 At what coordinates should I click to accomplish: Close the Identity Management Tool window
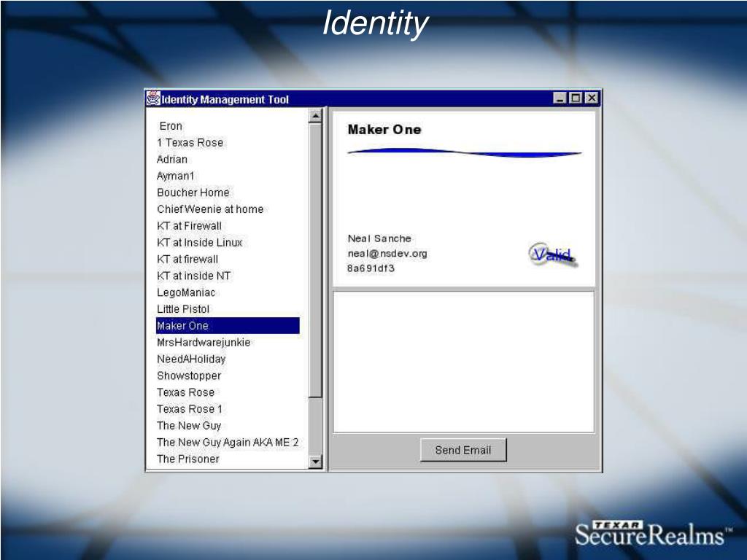591,98
